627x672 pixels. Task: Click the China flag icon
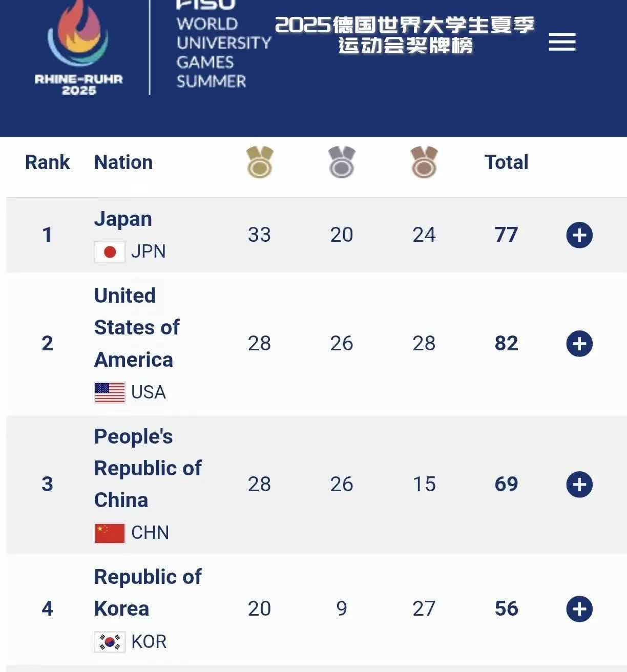(110, 533)
